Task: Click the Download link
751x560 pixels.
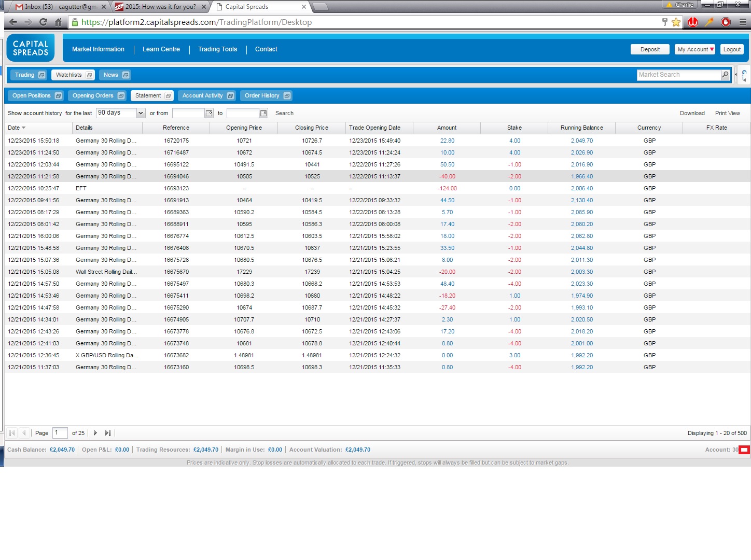Action: pyautogui.click(x=692, y=113)
